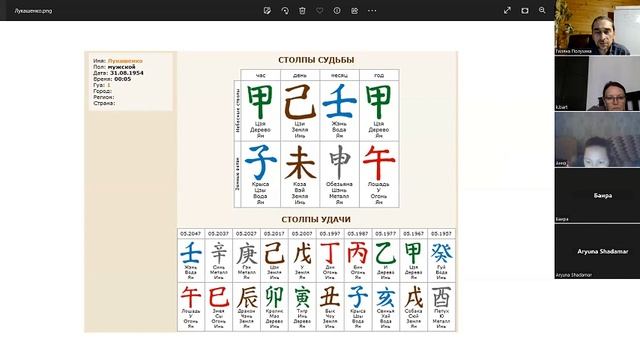This screenshot has width=640, height=360.
Task: Click the gray Обезьяна branch in month column
Action: [x=339, y=162]
